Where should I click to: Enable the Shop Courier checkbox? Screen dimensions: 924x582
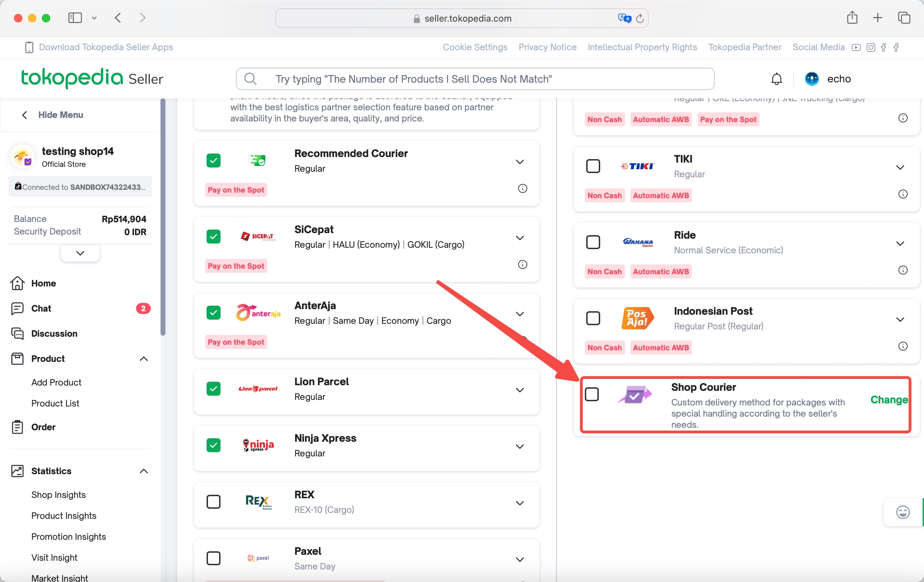[591, 394]
